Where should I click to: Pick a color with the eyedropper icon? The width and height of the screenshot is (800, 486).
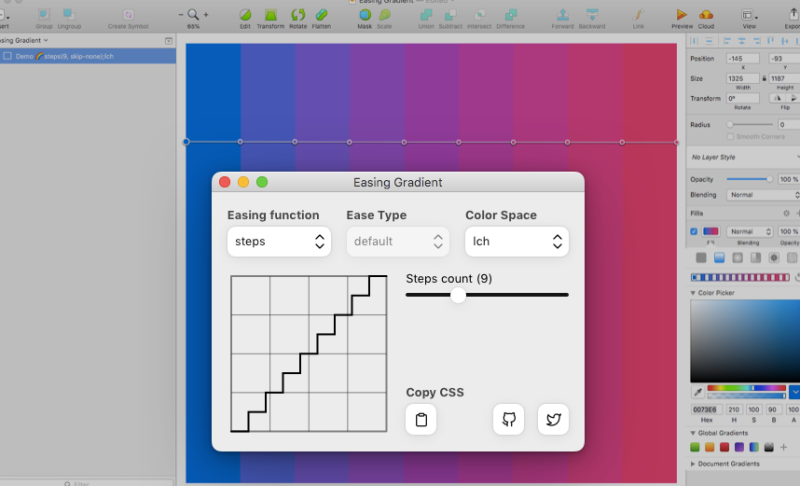click(697, 392)
